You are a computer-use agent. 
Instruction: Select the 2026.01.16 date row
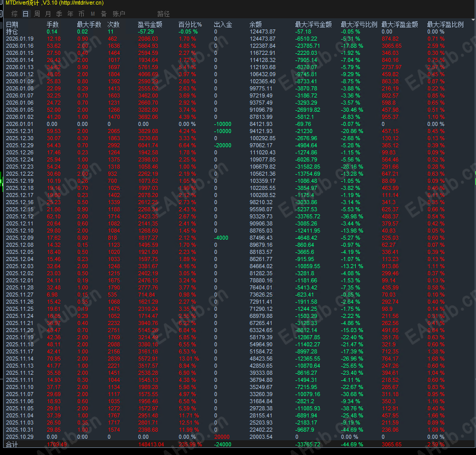click(20, 46)
